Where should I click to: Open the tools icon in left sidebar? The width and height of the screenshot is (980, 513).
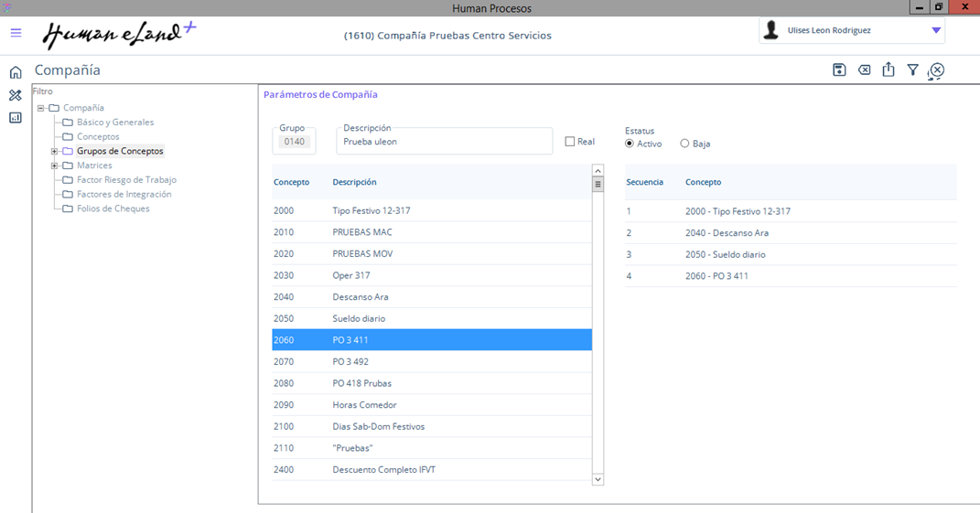(x=16, y=95)
